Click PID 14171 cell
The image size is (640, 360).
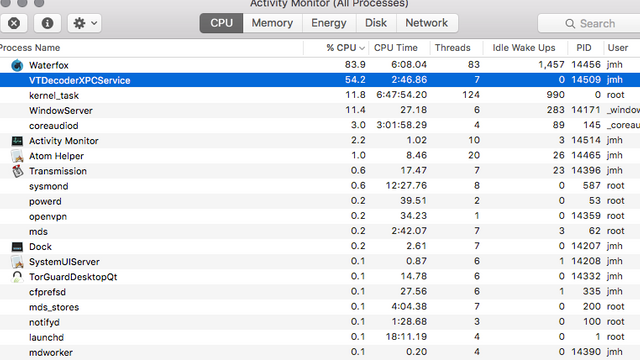tap(586, 110)
